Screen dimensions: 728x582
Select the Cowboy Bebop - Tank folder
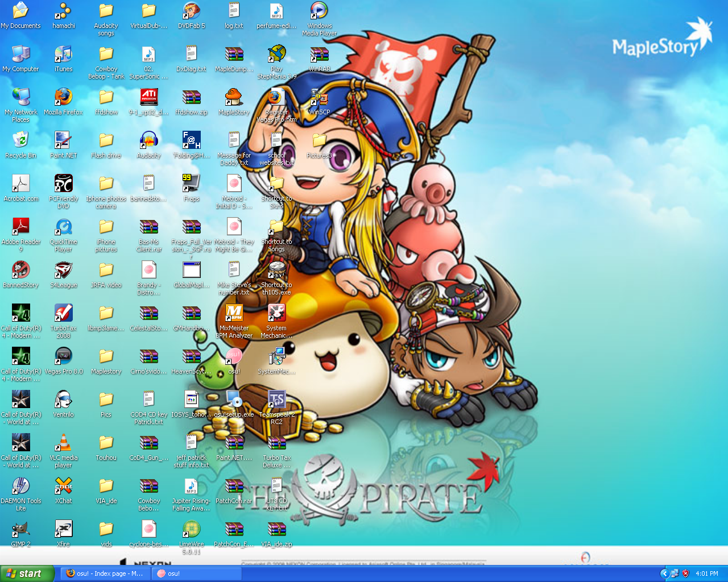106,54
